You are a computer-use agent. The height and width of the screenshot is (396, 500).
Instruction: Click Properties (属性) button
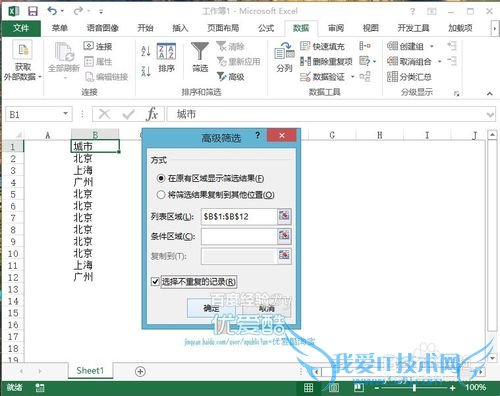pos(98,61)
